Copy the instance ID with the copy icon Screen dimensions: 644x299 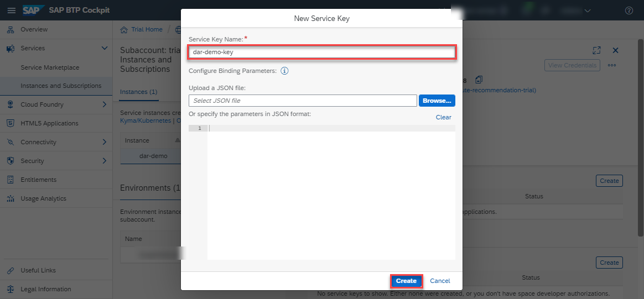479,80
